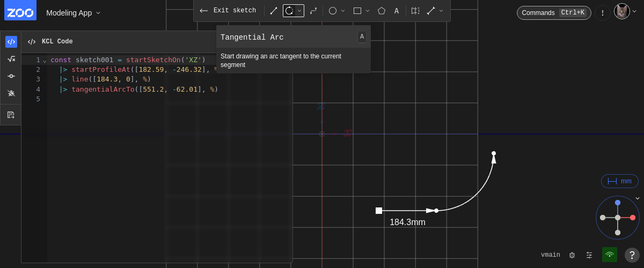Viewport: 644px width, 268px height.
Task: Open view options chevron above gizmo
Action: click(638, 198)
